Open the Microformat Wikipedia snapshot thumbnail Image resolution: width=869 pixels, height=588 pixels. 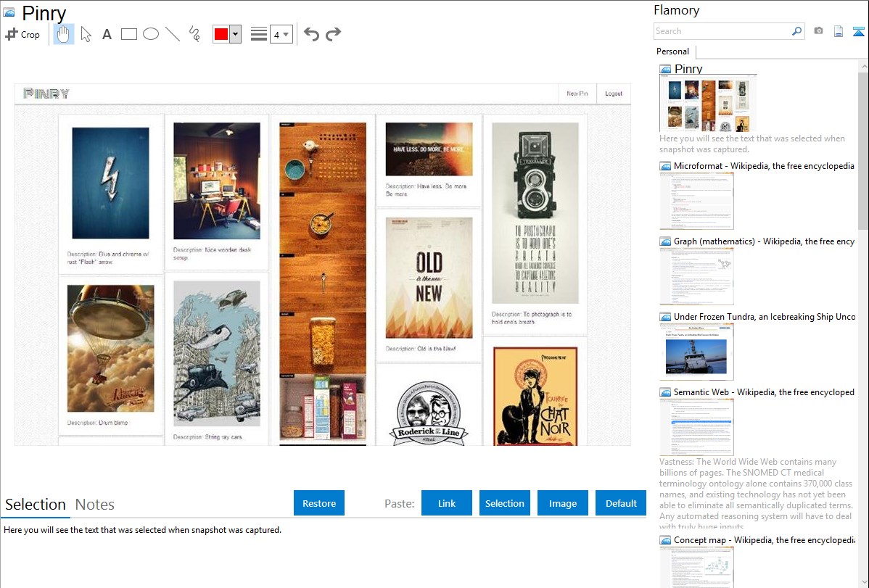[x=696, y=201]
